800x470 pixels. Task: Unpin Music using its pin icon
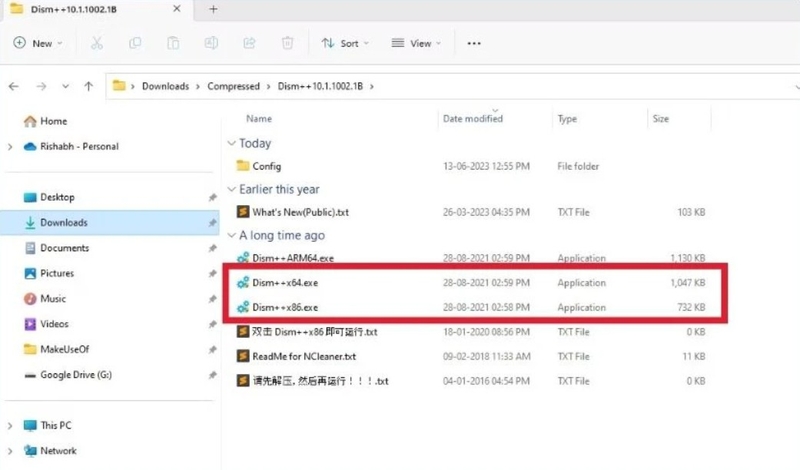coord(212,299)
